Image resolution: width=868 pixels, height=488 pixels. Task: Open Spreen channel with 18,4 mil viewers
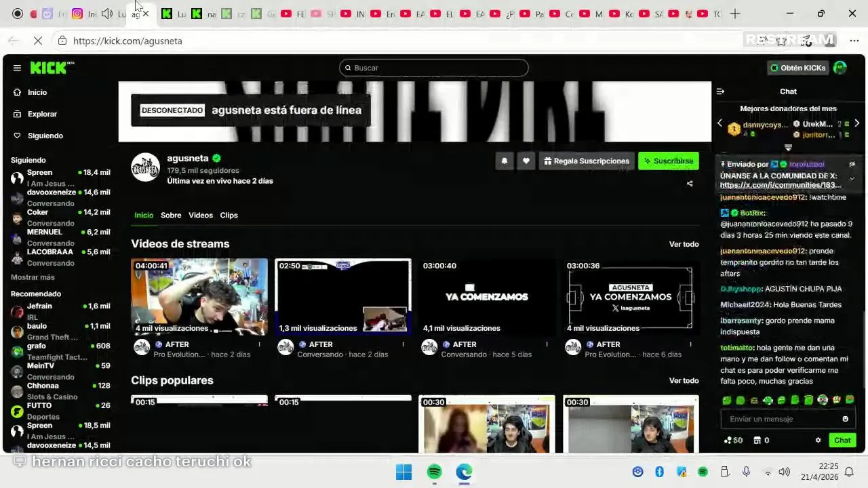(60, 178)
